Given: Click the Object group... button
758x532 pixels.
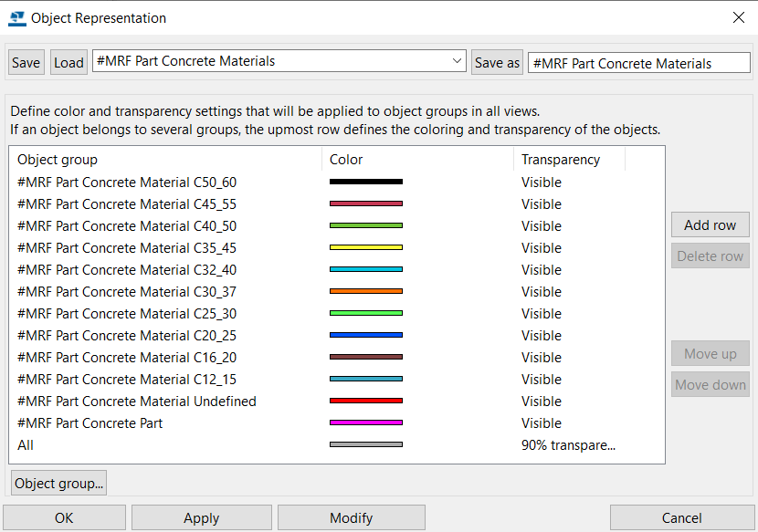Looking at the screenshot, I should [58, 484].
